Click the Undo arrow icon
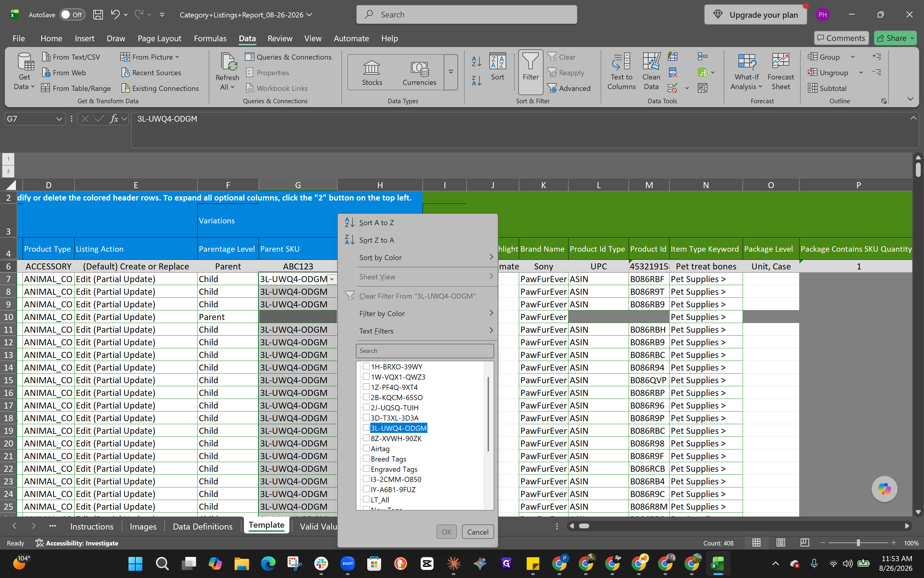Viewport: 924px width, 578px height. click(x=115, y=14)
